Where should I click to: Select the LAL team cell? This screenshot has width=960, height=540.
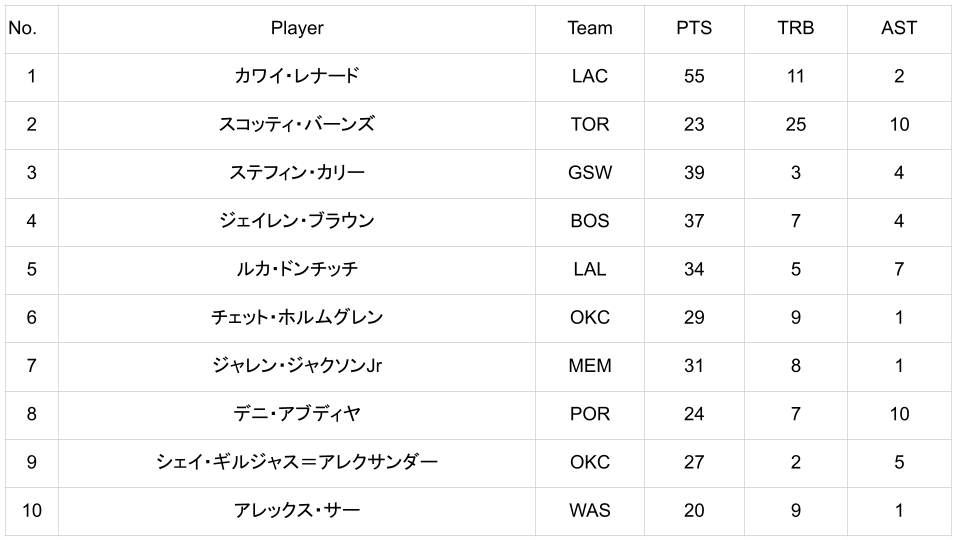[590, 269]
